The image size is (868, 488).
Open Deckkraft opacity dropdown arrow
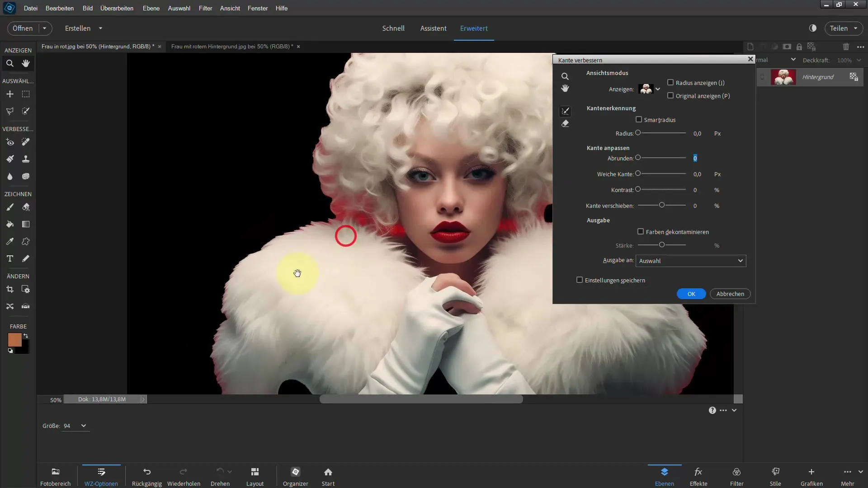859,60
